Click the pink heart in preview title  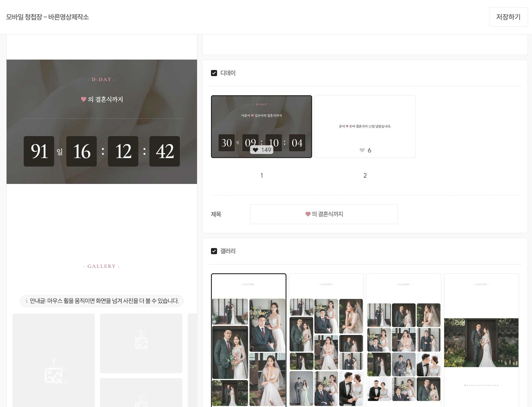(83, 99)
